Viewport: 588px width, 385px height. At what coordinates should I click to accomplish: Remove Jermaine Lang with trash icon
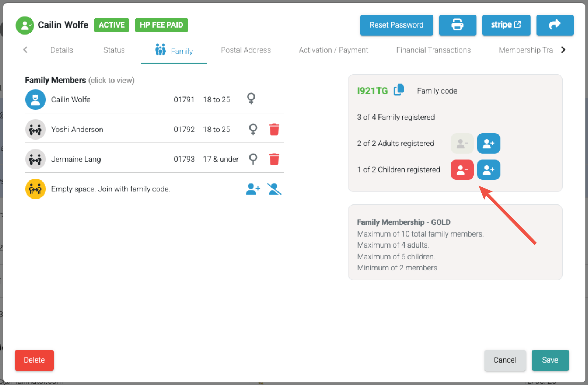274,159
